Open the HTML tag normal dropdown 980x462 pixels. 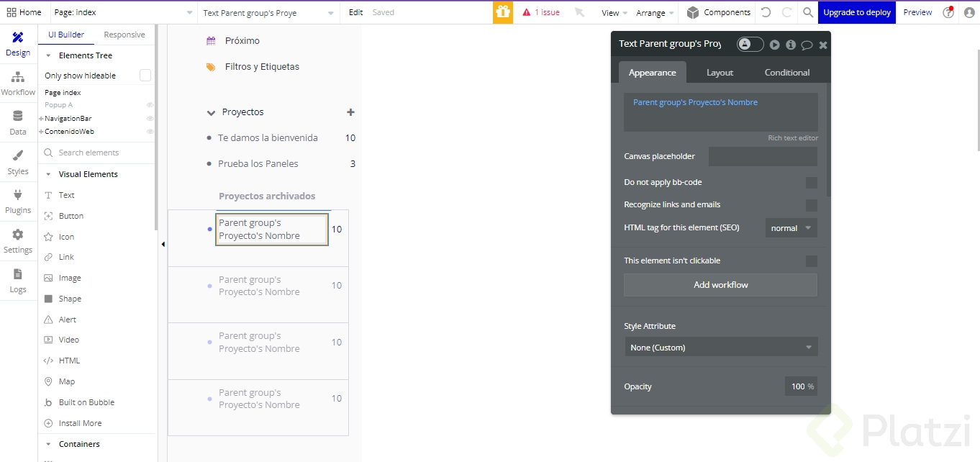click(x=791, y=228)
